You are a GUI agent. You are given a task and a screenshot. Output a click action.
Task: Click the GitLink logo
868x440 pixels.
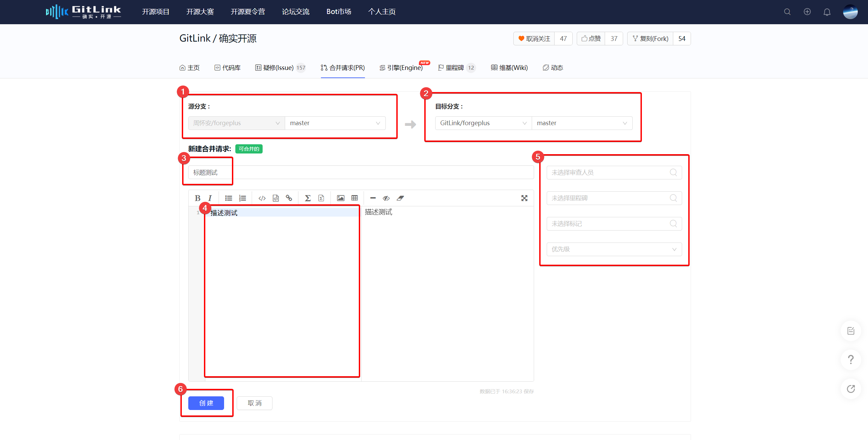point(83,12)
